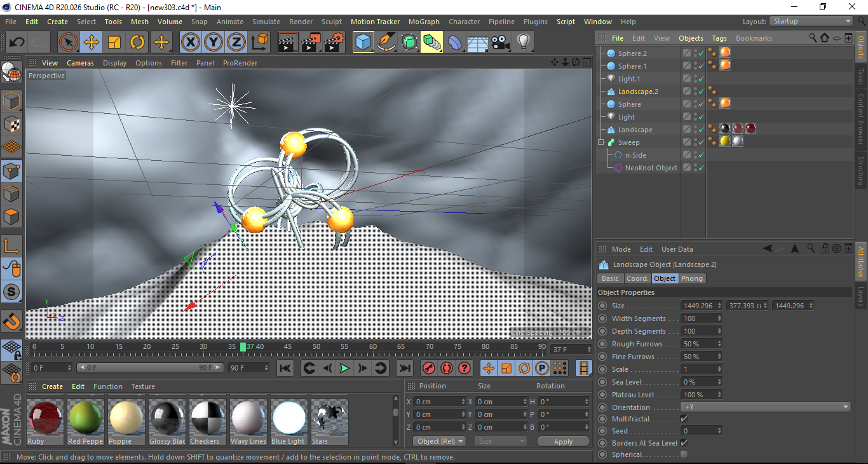The width and height of the screenshot is (868, 464).
Task: Open Edit Render Settings icon
Action: pos(334,43)
